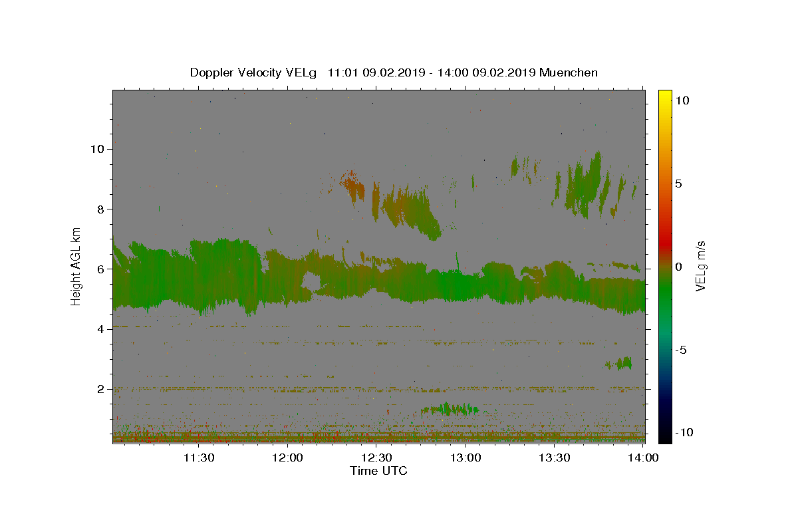
Task: Click the height axis label "2"
Action: (100, 389)
